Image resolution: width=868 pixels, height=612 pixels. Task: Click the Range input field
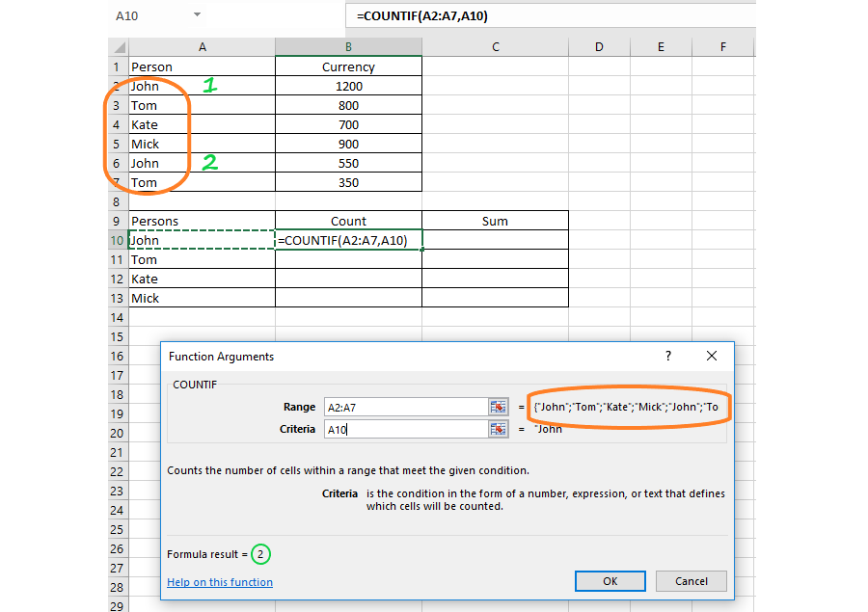point(405,407)
